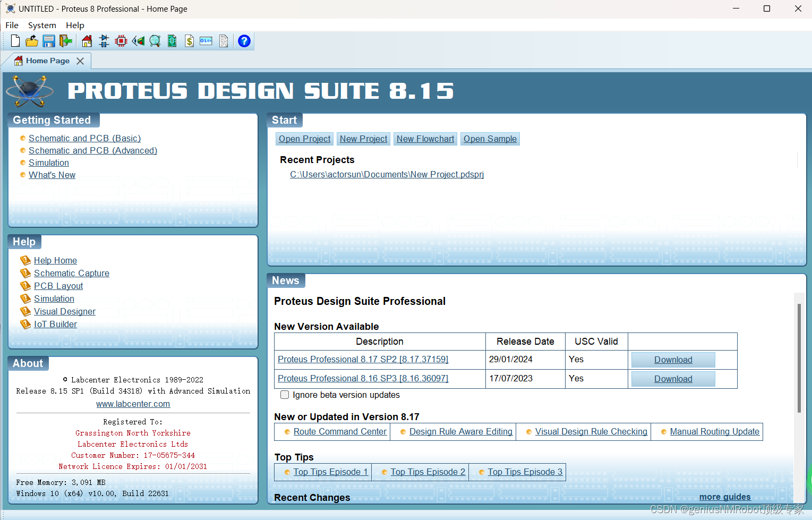
Task: Open the Simulation help link
Action: [x=54, y=299]
